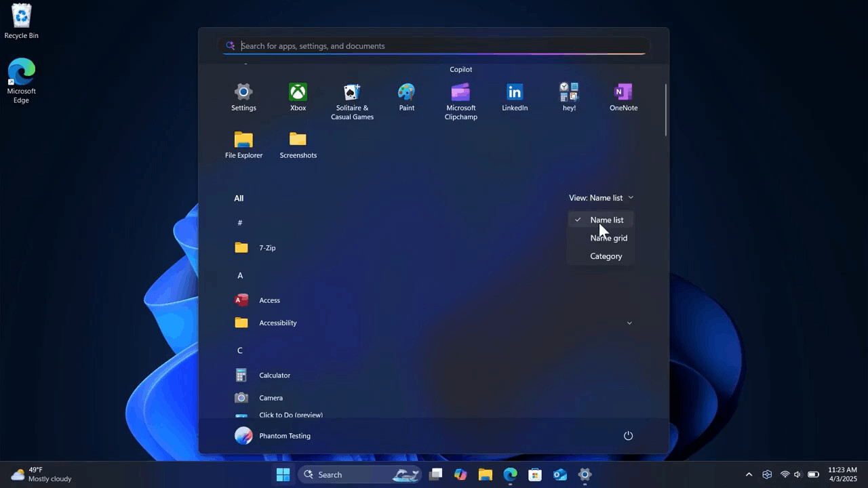868x488 pixels.
Task: Click the volume speaker tray icon
Action: pyautogui.click(x=797, y=474)
